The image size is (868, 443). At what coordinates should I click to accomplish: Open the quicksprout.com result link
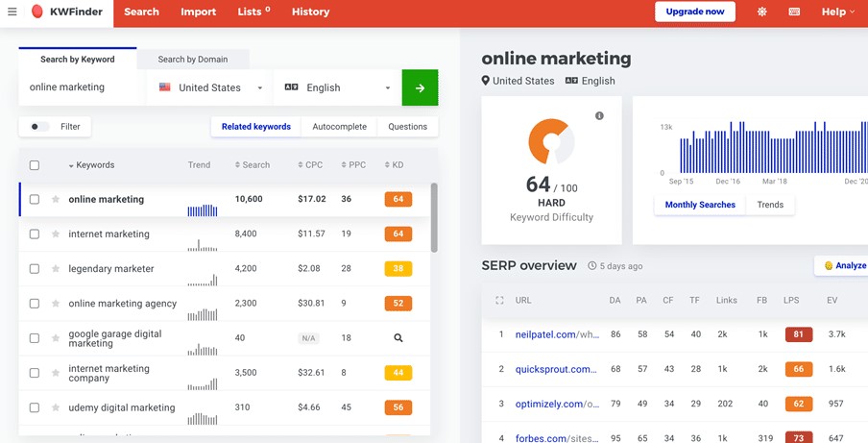pos(556,369)
